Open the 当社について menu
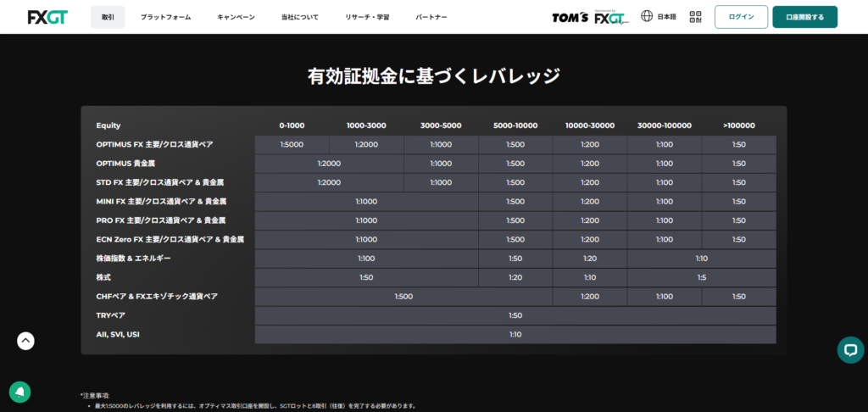868x412 pixels. (x=300, y=17)
